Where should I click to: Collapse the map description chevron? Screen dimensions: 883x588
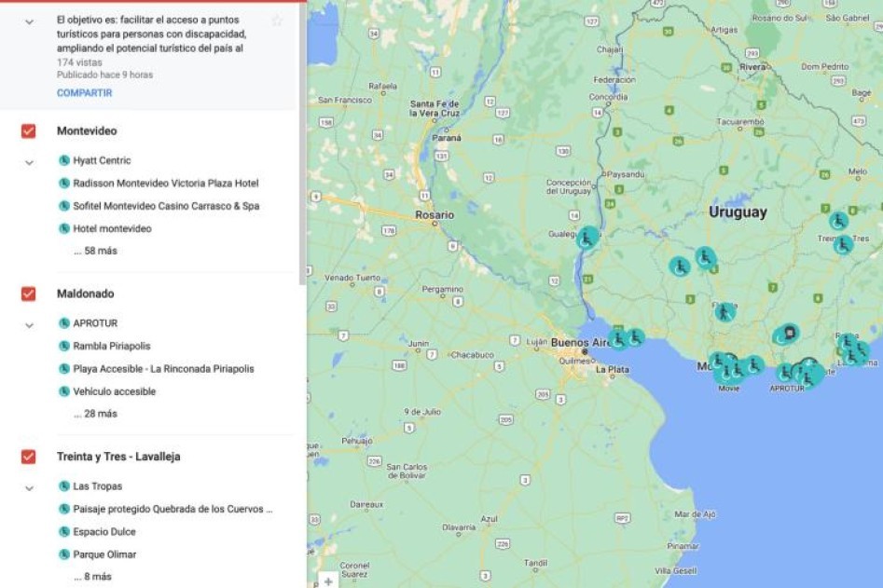(29, 21)
